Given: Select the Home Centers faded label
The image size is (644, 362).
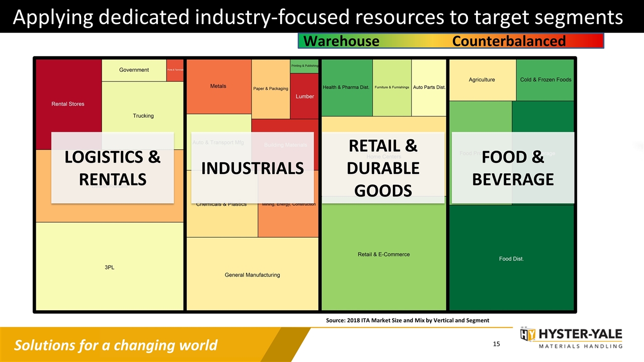Looking at the screenshot, I should pos(383,157).
